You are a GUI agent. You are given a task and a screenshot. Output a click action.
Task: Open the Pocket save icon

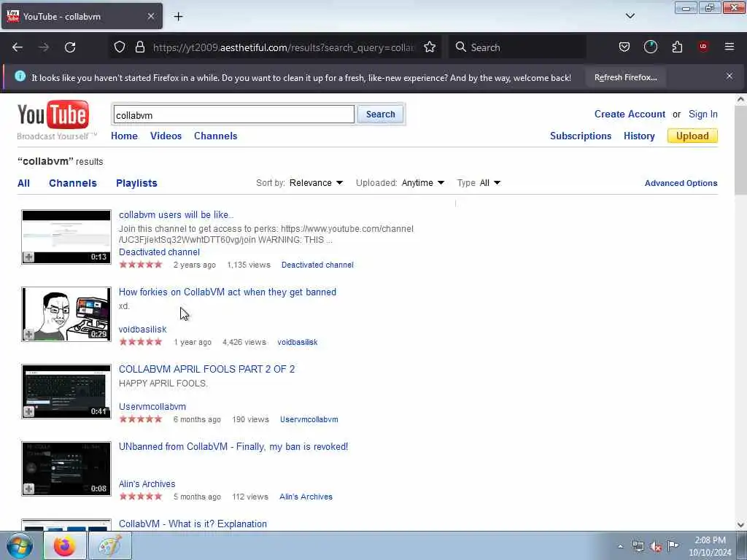tap(624, 47)
